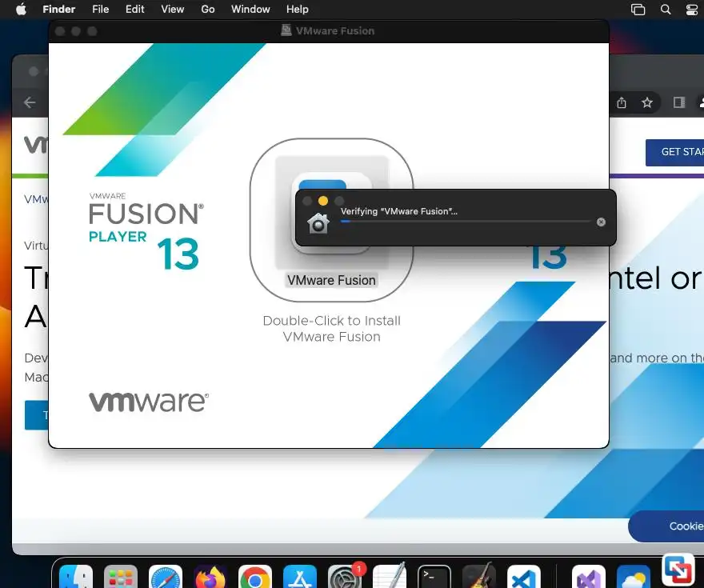Open App Store from the Dock
This screenshot has width=704, height=588.
click(x=299, y=578)
